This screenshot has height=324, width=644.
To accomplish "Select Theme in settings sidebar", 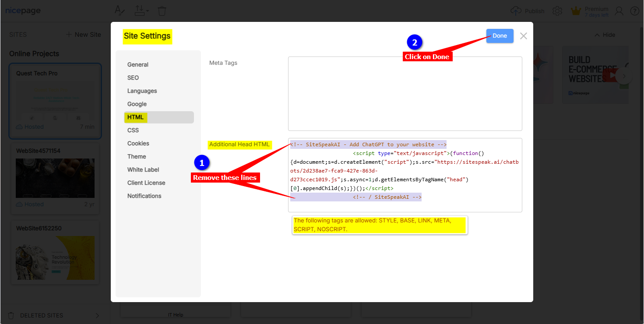I will pos(137,156).
